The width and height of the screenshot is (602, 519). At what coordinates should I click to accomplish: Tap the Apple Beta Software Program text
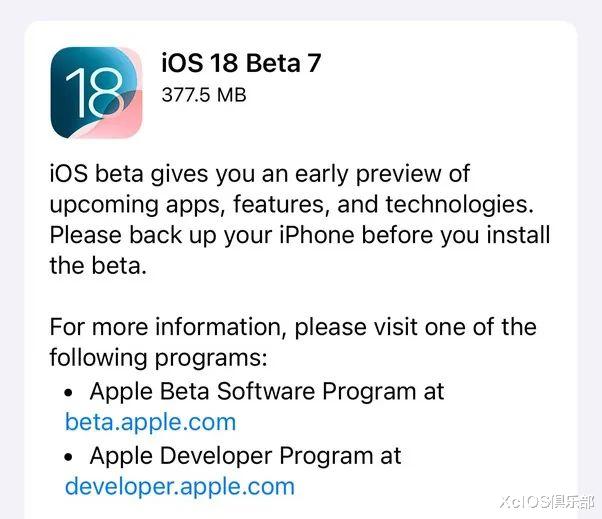(253, 392)
